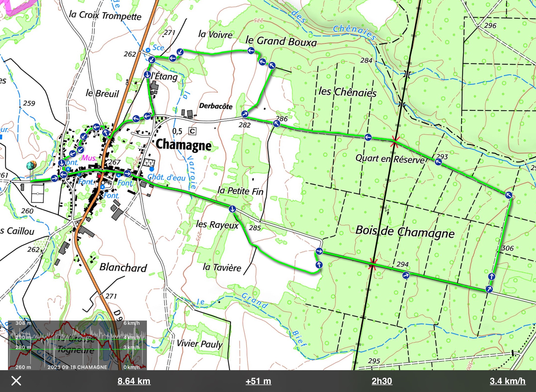The height and width of the screenshot is (392, 536).
Task: Tap the le Grand Bouxa label
Action: pos(281,41)
